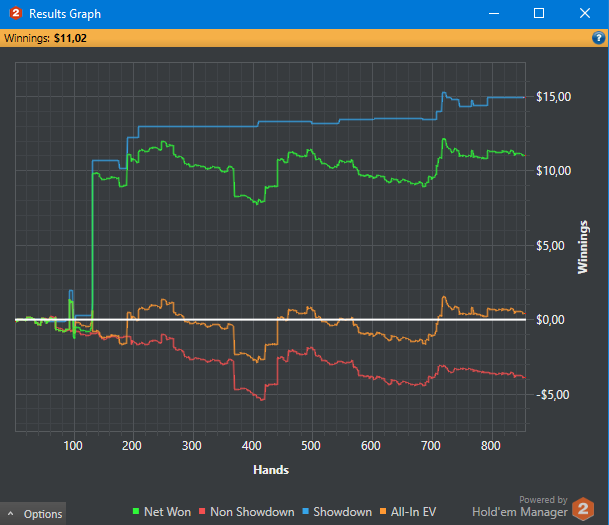609x525 pixels.
Task: Click the $10,00 axis label
Action: pos(553,171)
